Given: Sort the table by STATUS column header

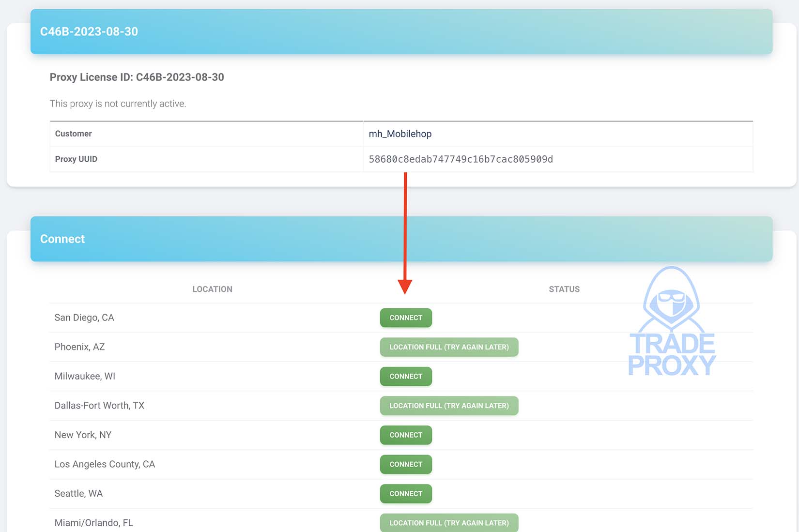Looking at the screenshot, I should tap(564, 289).
